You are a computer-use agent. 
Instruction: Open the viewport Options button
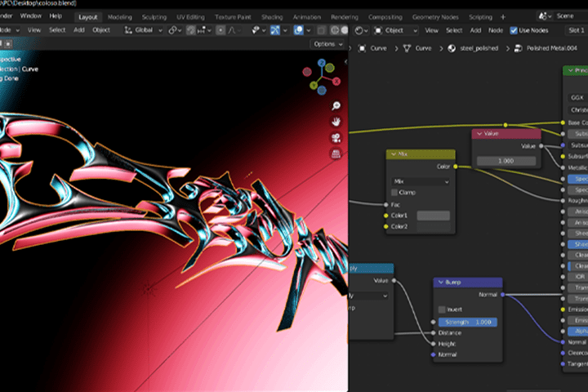[327, 44]
